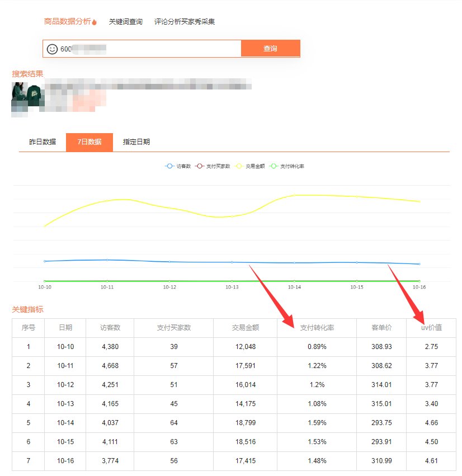Click the uv价值 table column header

tap(431, 328)
